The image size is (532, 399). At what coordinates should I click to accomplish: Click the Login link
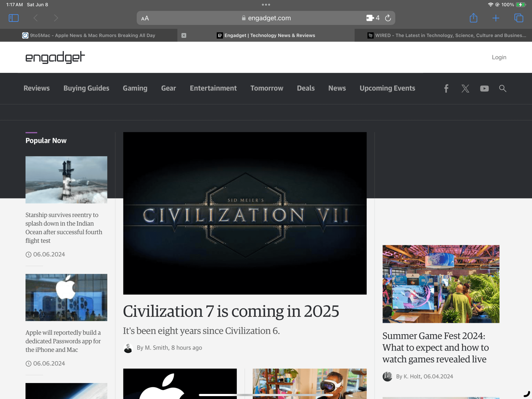[x=499, y=57]
